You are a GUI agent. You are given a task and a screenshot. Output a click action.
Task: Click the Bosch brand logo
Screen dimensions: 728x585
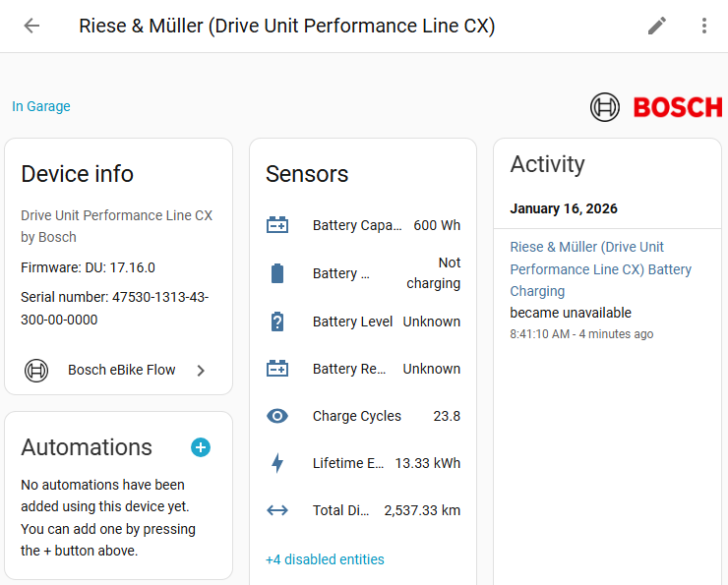[656, 107]
